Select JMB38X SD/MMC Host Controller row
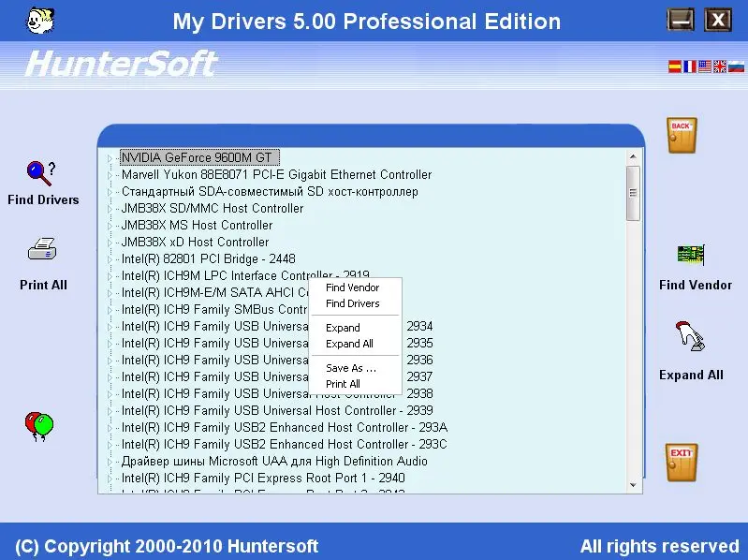Screen dimensions: 748x560 coord(213,209)
